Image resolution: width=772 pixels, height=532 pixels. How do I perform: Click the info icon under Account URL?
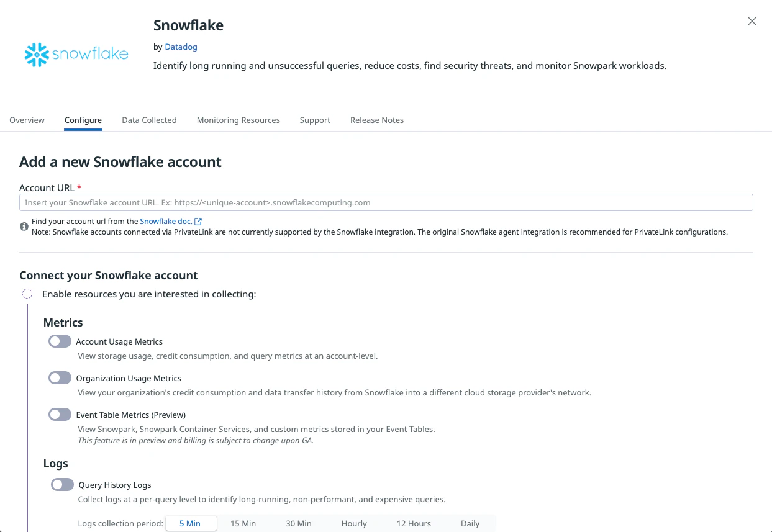tap(24, 227)
